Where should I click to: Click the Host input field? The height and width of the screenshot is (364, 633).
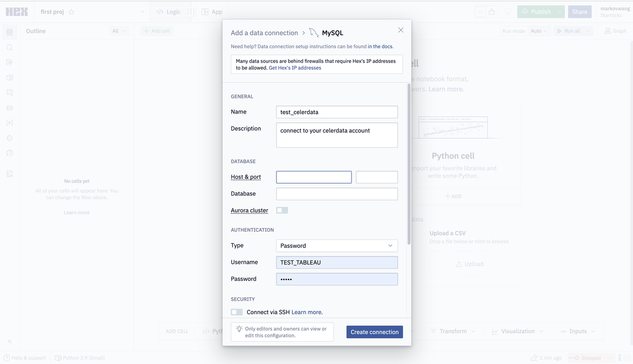(314, 177)
